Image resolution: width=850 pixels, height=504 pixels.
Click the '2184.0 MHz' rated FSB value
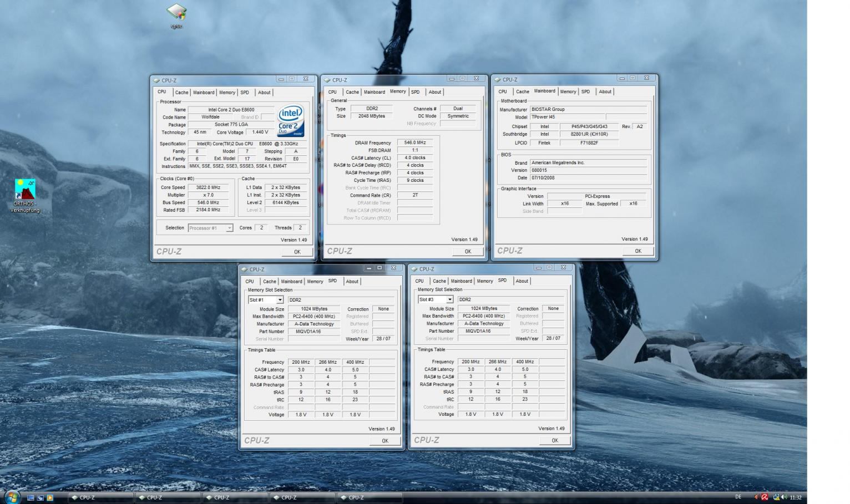(x=208, y=210)
